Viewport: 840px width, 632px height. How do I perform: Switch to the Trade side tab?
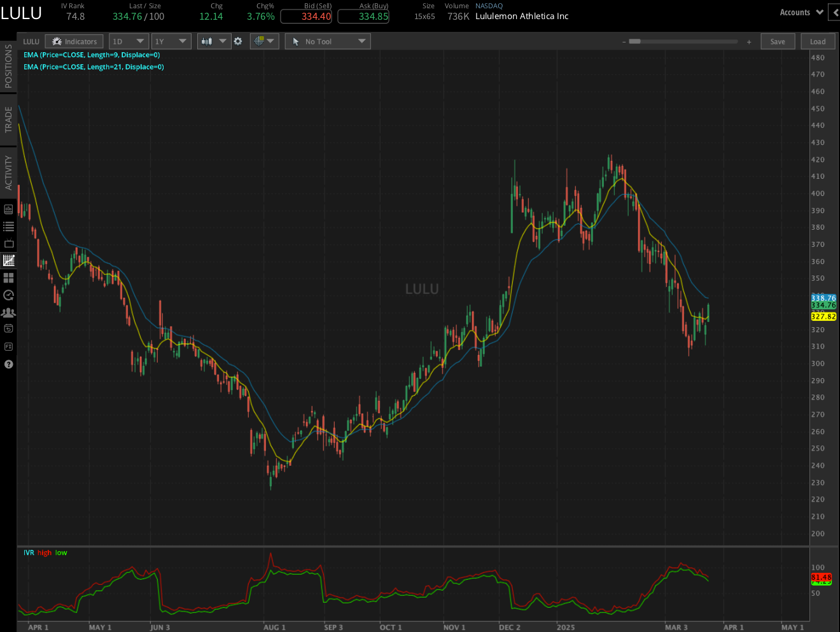tap(8, 120)
